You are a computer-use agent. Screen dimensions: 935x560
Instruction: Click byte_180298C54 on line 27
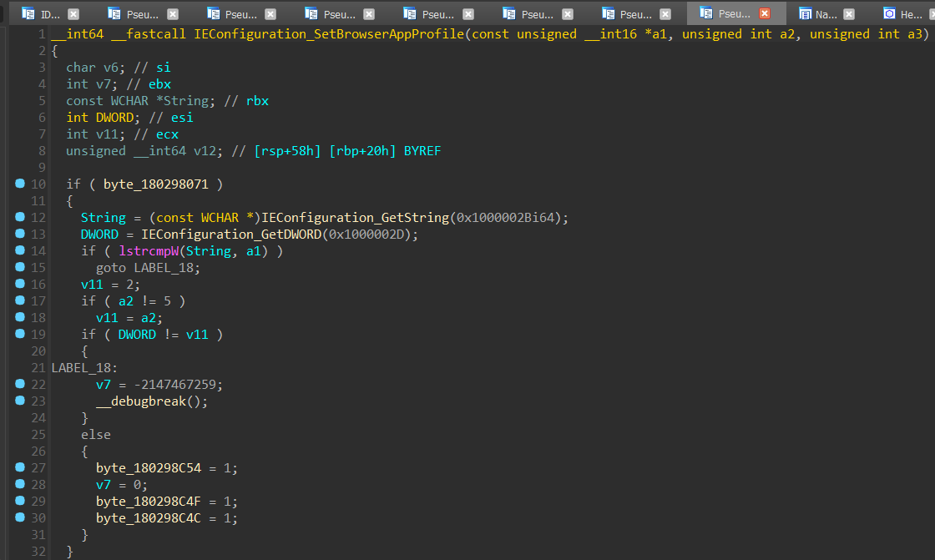click(149, 468)
